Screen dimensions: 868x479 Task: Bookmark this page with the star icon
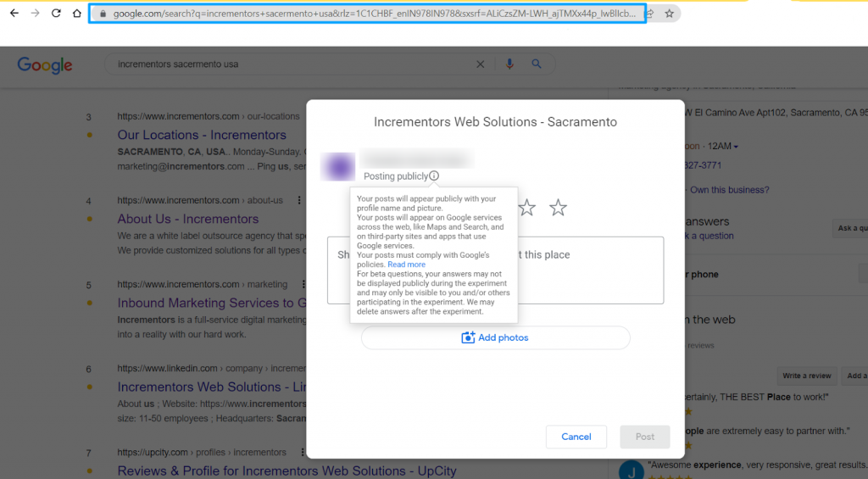[670, 14]
